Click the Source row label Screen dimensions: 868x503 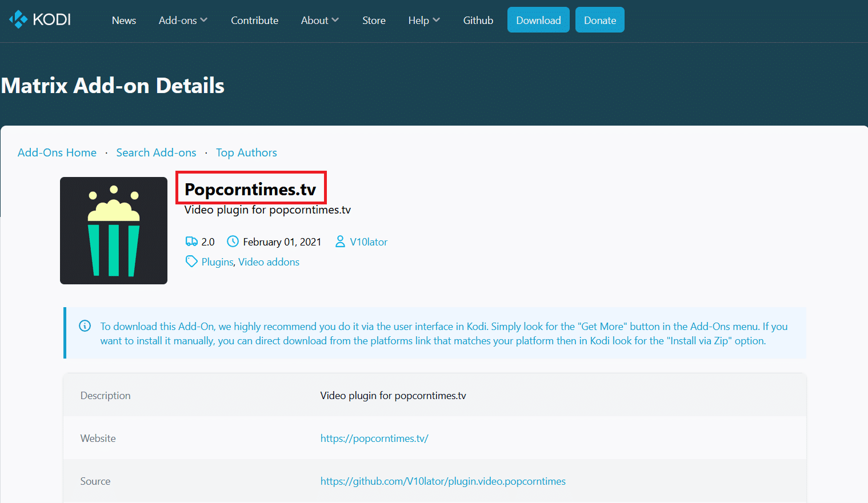coord(95,481)
